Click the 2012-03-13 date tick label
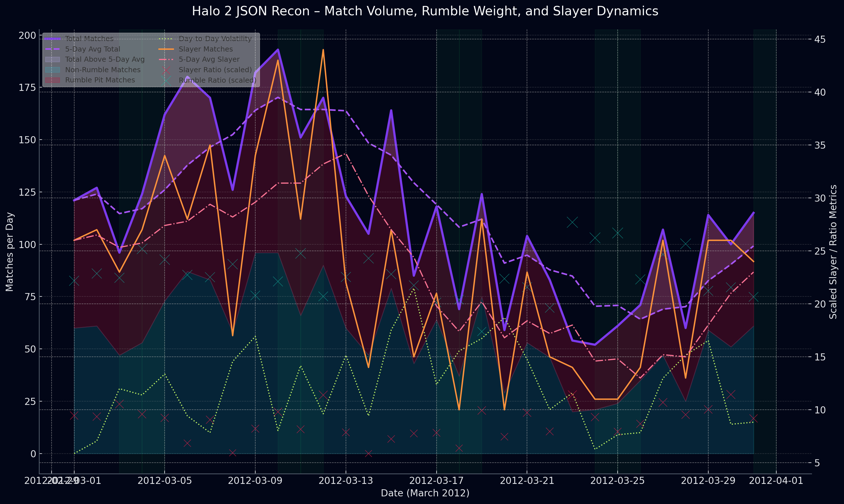 (346, 481)
